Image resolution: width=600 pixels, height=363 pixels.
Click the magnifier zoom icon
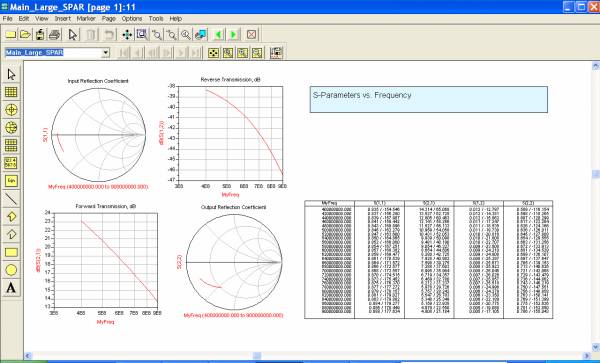tap(186, 35)
